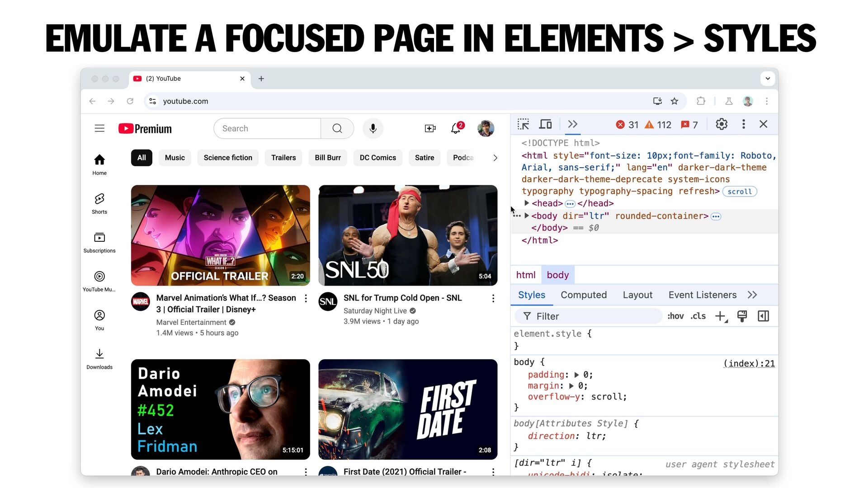Viewport: 868px width, 488px height.
Task: Switch to the Layout tab
Action: (x=637, y=295)
